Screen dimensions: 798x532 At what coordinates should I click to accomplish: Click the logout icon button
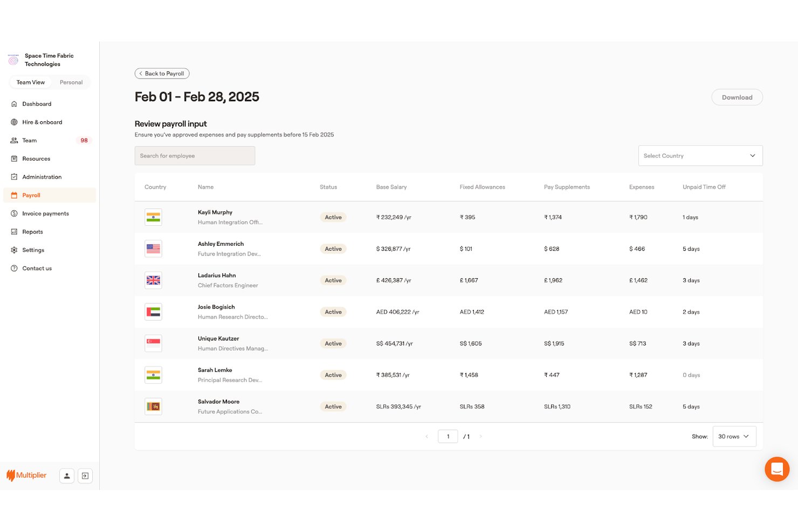85,476
